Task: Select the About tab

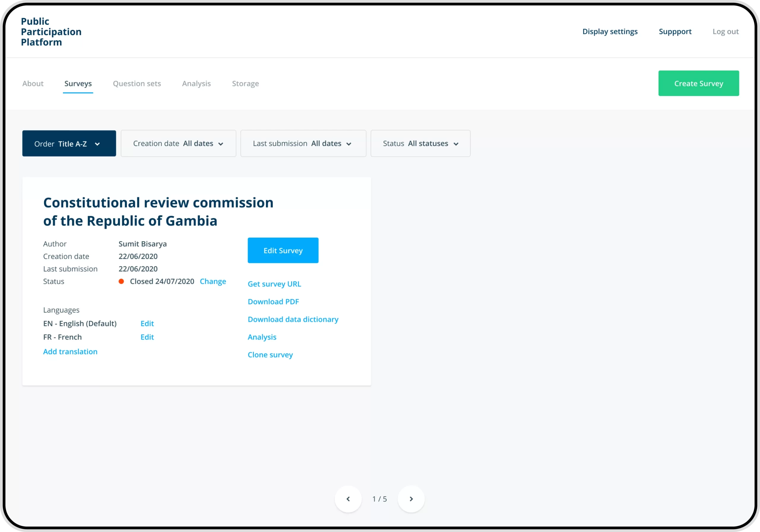Action: [x=33, y=83]
